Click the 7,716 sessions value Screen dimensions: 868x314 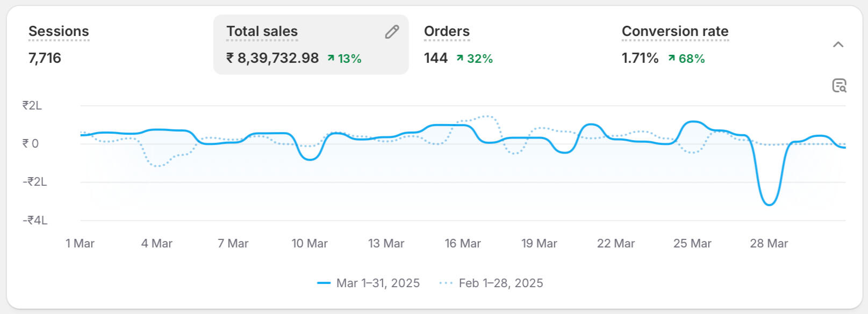(x=45, y=58)
